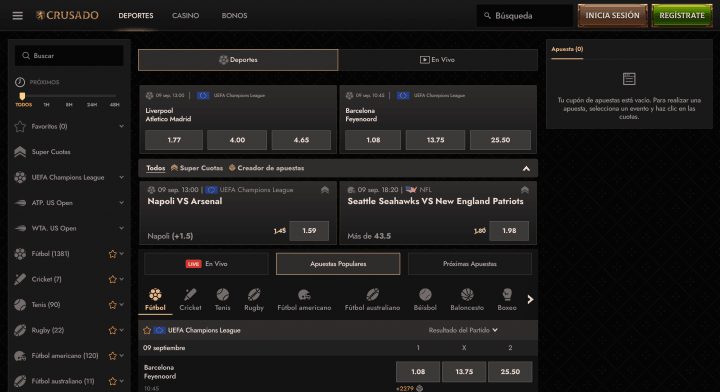Expand WTA. US Open in sidebar
The width and height of the screenshot is (720, 392).
121,228
